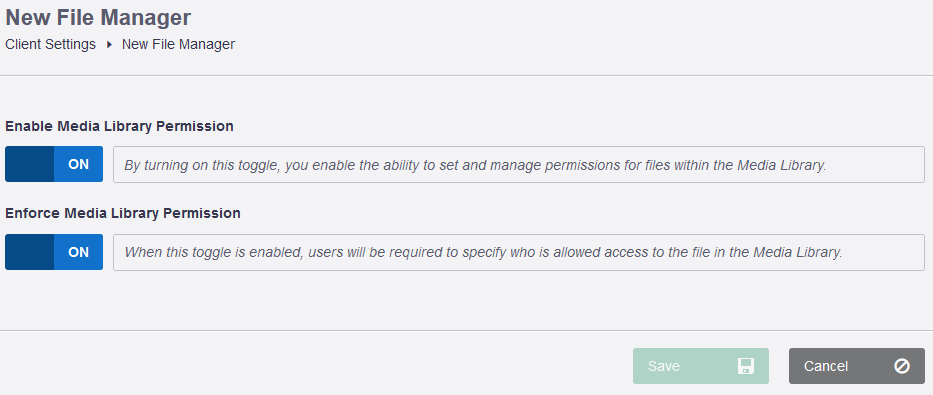Click the ON label of Enforce toggle

(79, 252)
